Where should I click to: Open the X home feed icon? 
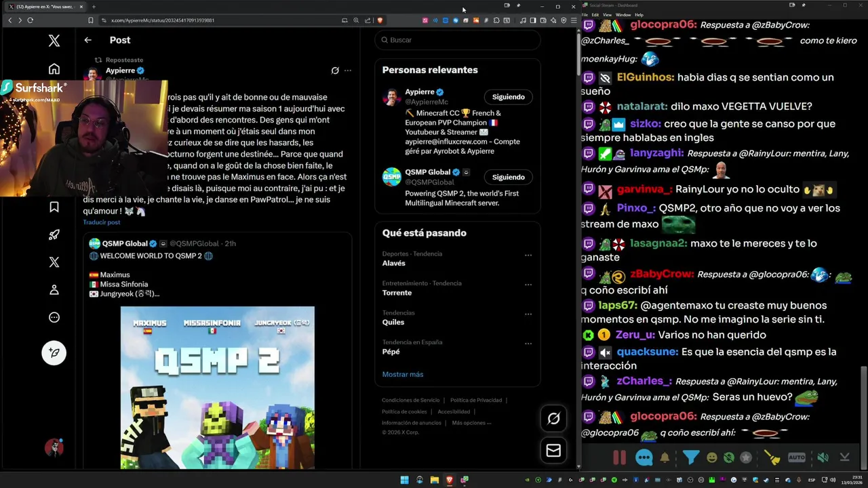coord(54,69)
